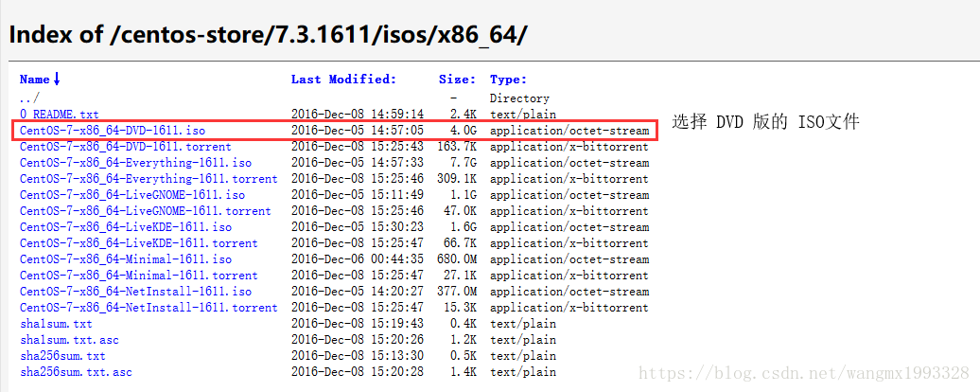Click date 2016-Dec-05 14:20:27 of NetInstall iso
This screenshot has width=980, height=392.
pos(358,292)
